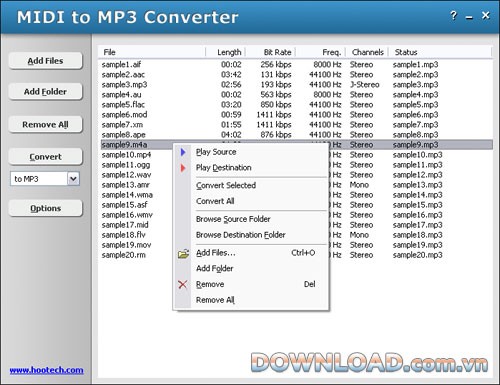Open the Options button

coord(45,208)
